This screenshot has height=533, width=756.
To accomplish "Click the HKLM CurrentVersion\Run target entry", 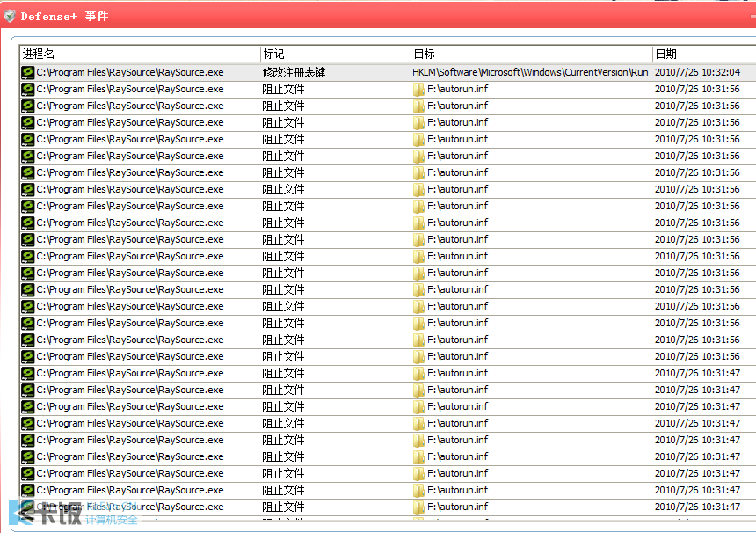I will [x=530, y=73].
